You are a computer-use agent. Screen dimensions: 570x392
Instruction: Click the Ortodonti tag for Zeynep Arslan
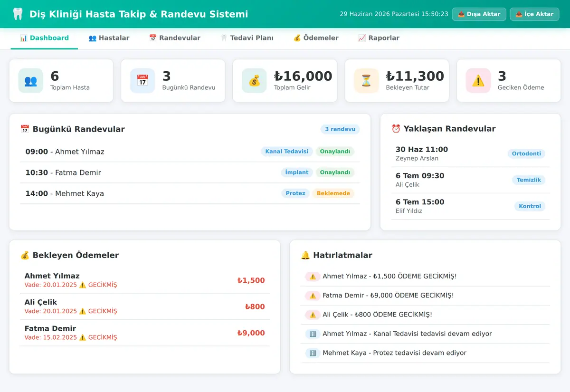pos(526,153)
